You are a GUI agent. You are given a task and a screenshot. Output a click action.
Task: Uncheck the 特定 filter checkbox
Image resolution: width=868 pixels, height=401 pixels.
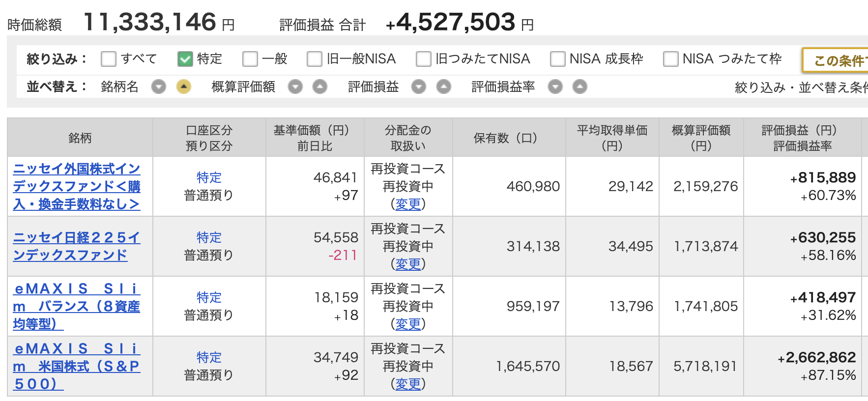coord(185,59)
